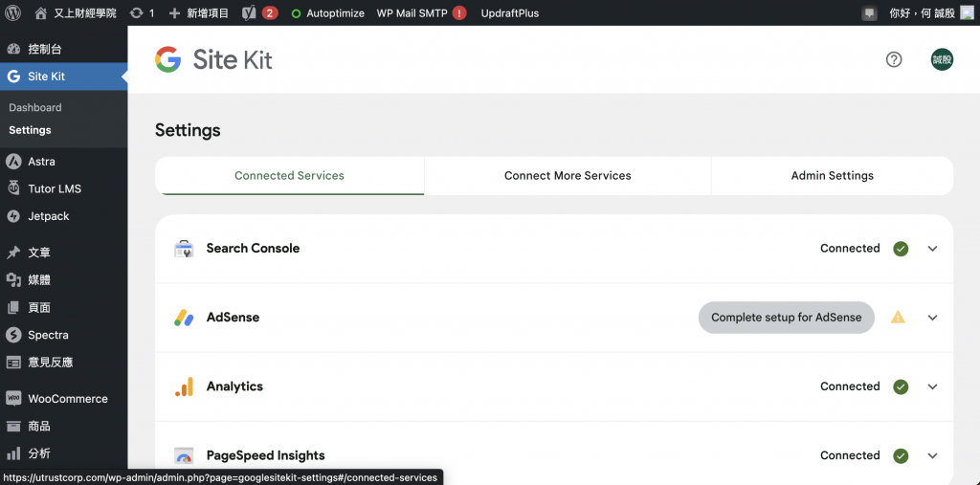Expand the Search Console row chevron
This screenshot has width=980, height=485.
932,249
